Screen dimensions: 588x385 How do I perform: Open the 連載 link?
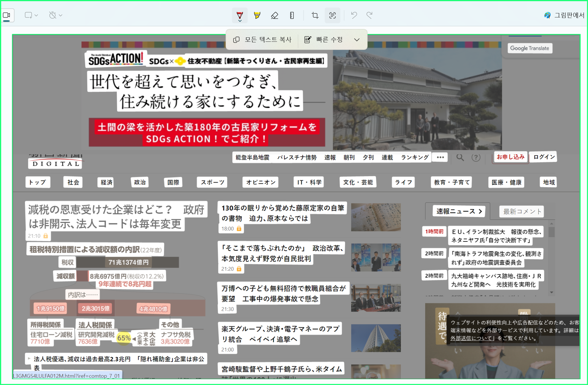[x=387, y=157]
